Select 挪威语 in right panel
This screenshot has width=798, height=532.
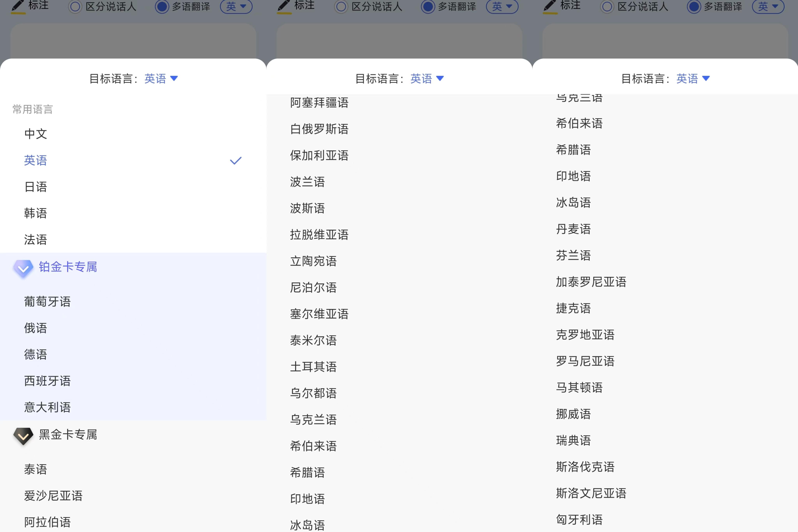574,414
